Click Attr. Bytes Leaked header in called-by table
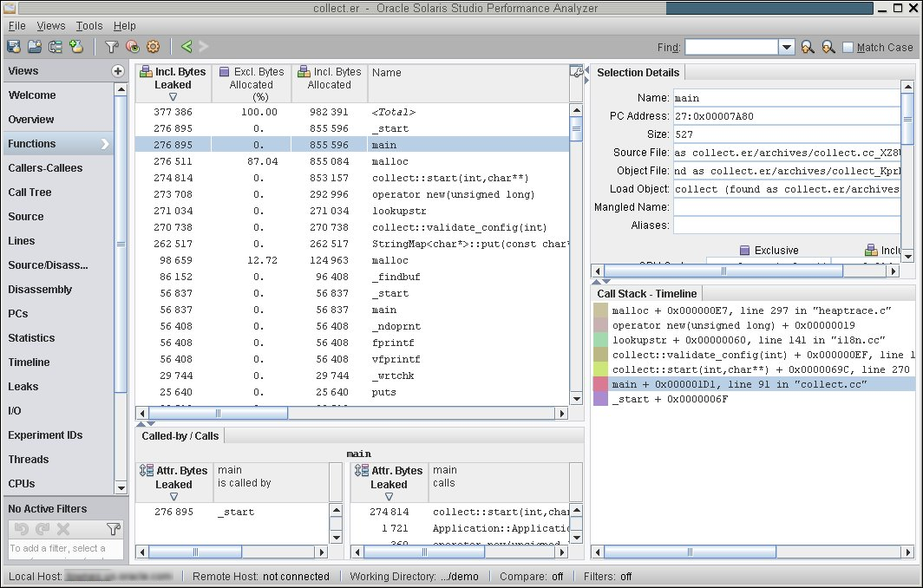Screen dimensions: 923x588 coord(173,482)
